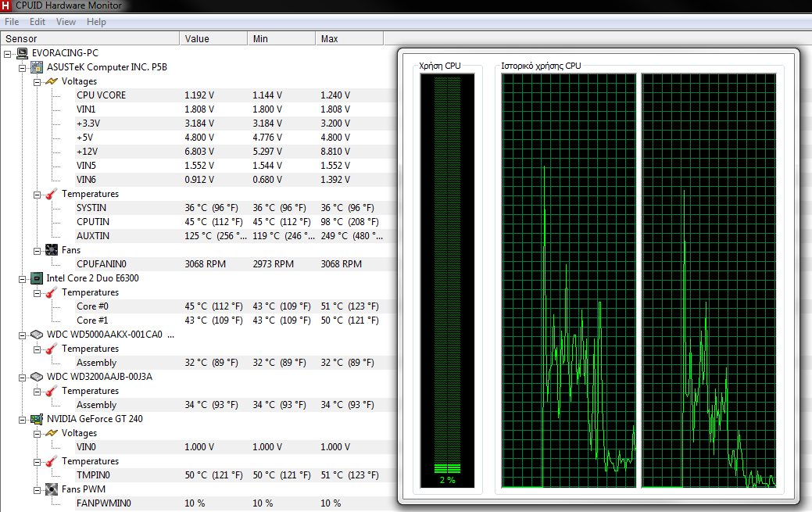Select the +3.3V voltage row

pos(235,124)
